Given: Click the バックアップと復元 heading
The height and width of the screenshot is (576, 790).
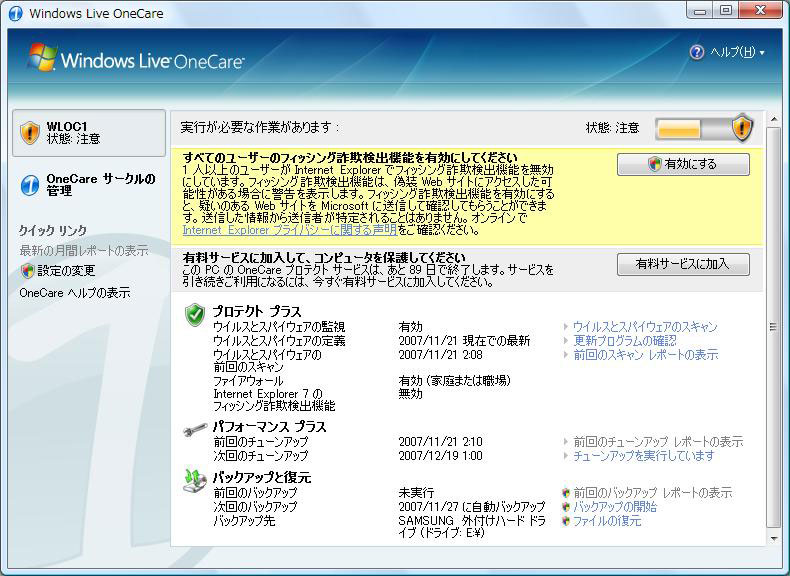Looking at the screenshot, I should (x=262, y=477).
